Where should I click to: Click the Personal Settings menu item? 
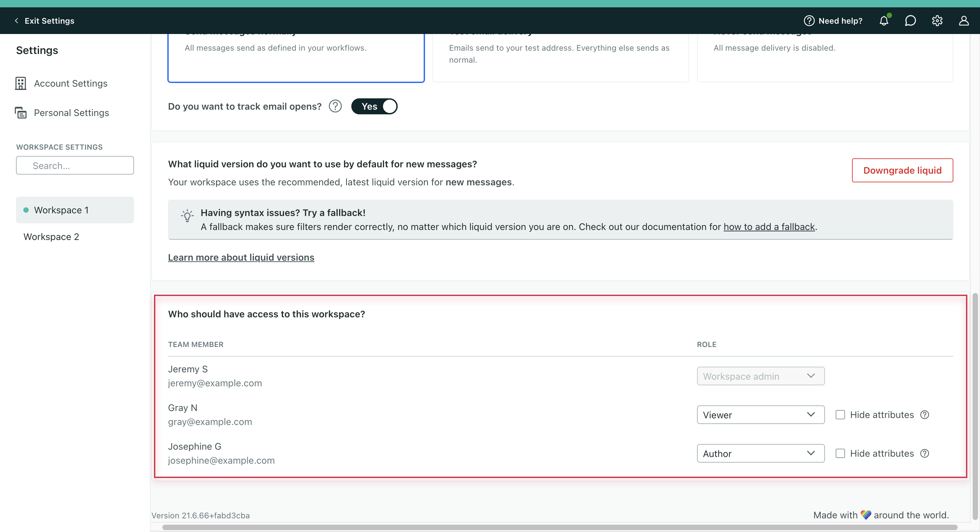[71, 113]
